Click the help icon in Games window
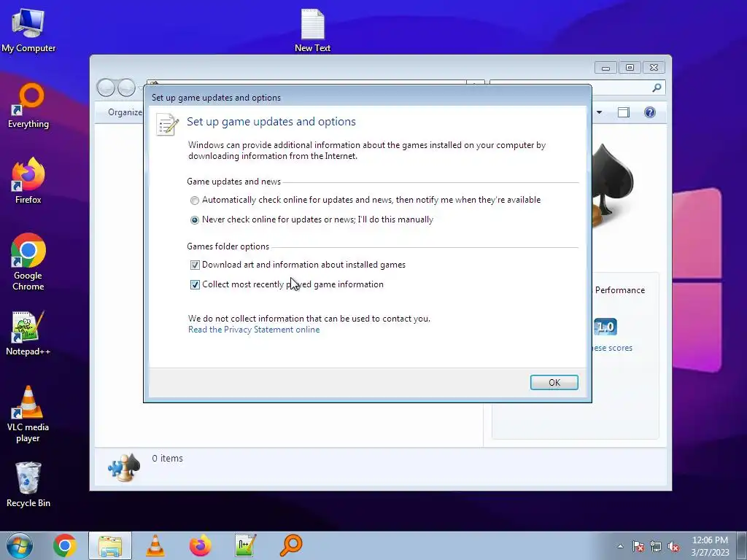 point(650,112)
